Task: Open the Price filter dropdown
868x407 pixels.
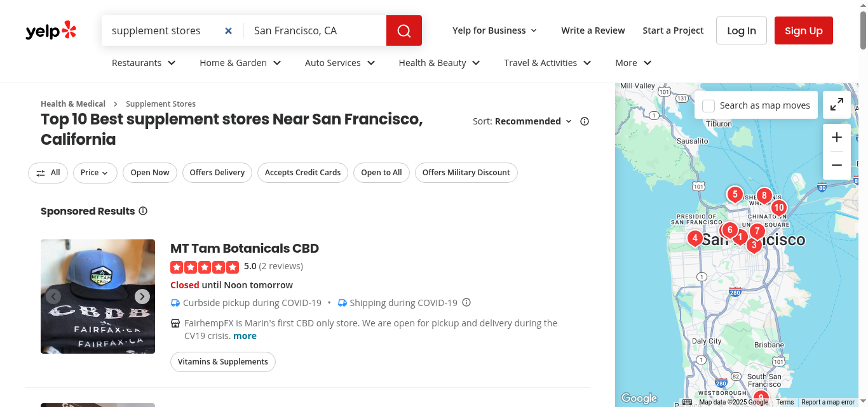Action: (95, 173)
